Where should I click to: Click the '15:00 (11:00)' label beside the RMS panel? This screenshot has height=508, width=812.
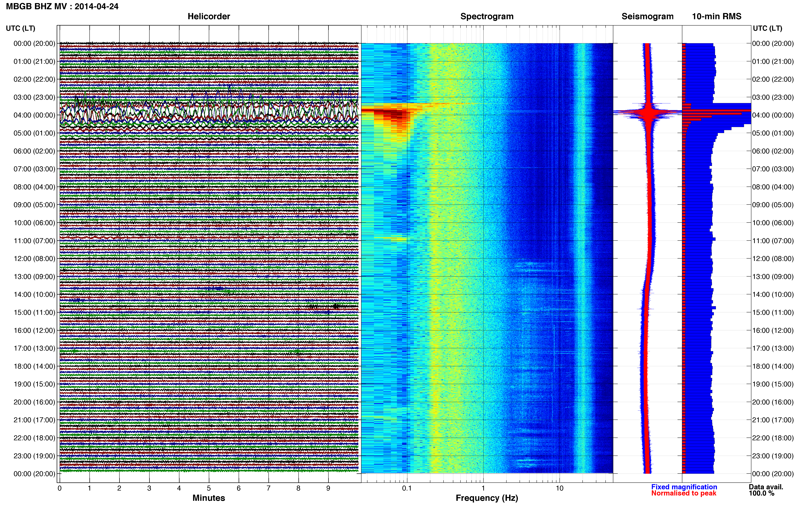[x=773, y=312]
